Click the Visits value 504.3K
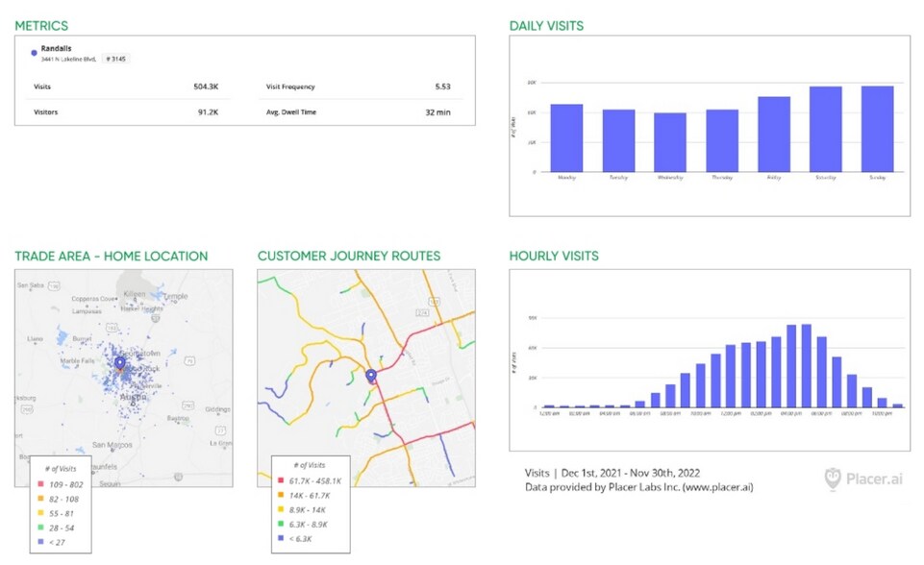 pos(206,86)
